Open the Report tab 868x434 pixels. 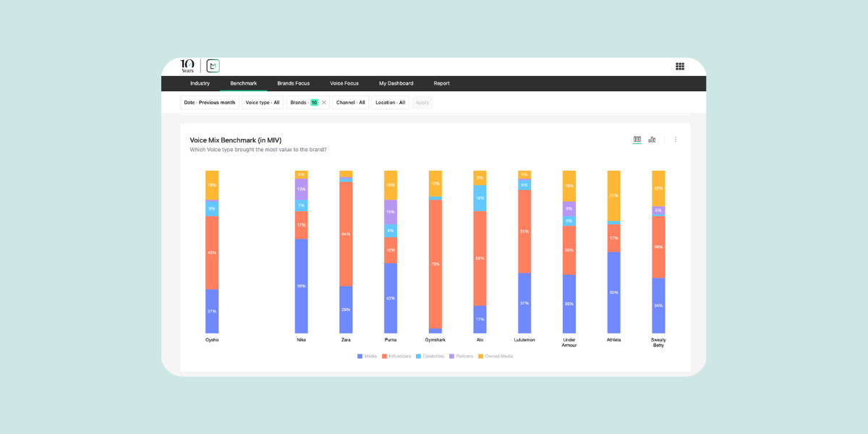click(x=442, y=83)
